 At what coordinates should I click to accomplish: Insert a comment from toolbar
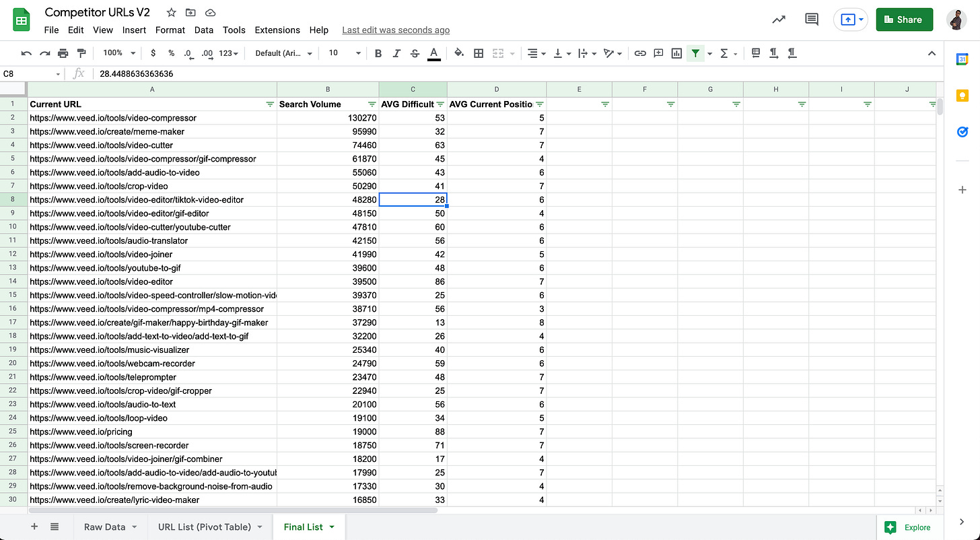(658, 53)
